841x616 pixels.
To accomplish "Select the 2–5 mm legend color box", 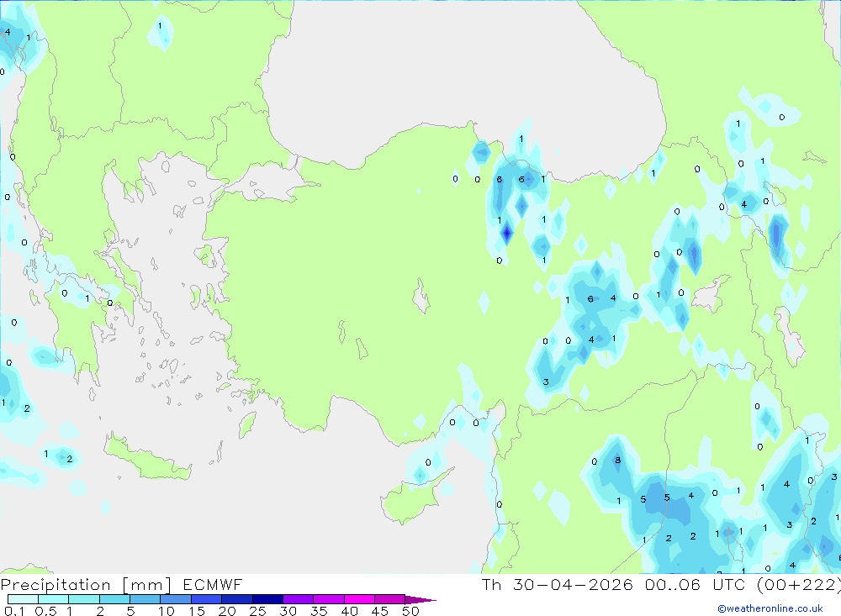I will click(x=114, y=599).
